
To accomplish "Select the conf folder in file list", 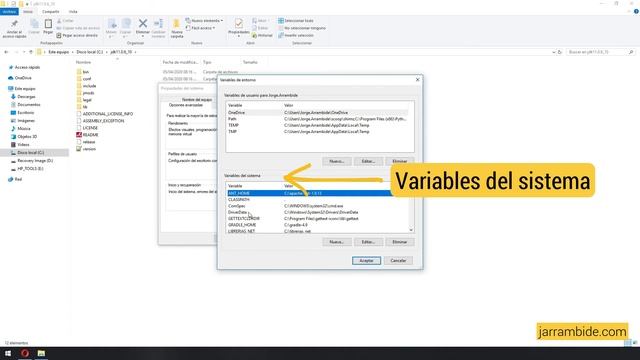I will point(87,79).
